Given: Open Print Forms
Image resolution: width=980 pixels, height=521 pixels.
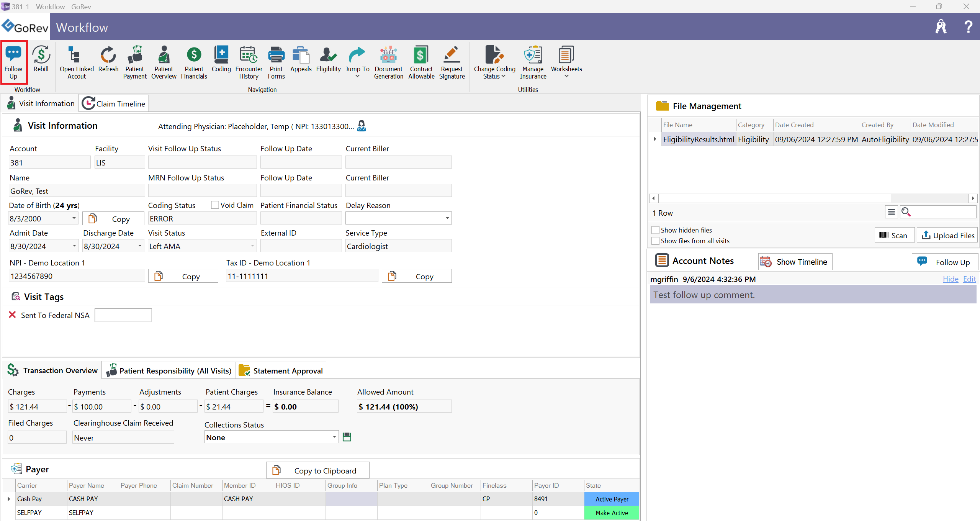Looking at the screenshot, I should tap(276, 62).
